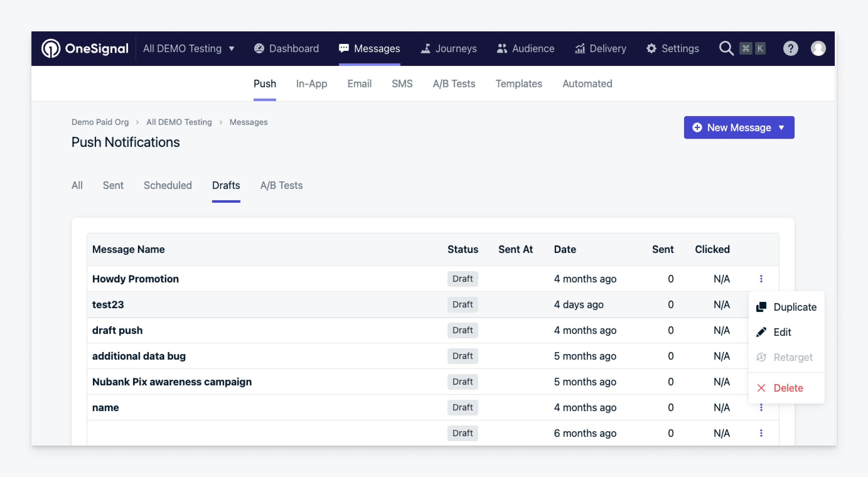Screen dimensions: 868x477
Task: Expand the New Message dropdown button
Action: 739,128
